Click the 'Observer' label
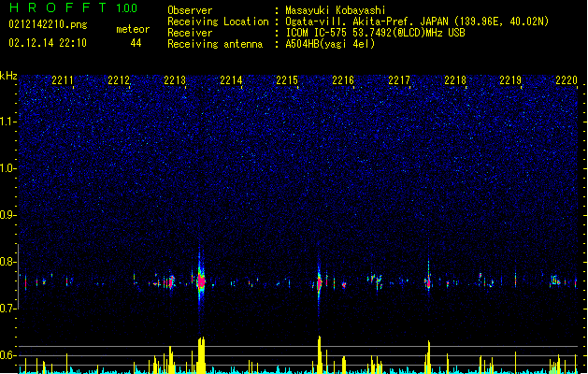This screenshot has width=588, height=374. pyautogui.click(x=190, y=10)
